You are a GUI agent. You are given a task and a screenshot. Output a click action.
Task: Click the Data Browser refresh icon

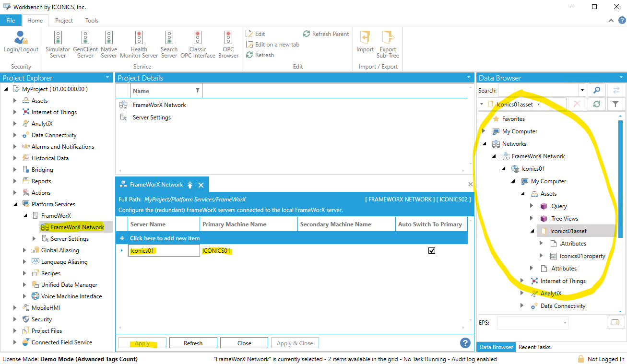(x=596, y=104)
